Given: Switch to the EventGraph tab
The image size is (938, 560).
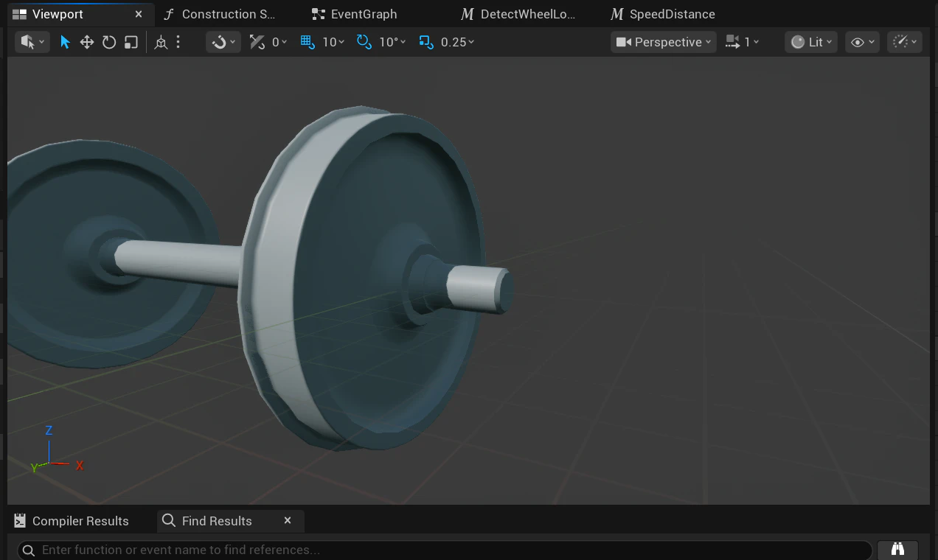Looking at the screenshot, I should [x=364, y=14].
